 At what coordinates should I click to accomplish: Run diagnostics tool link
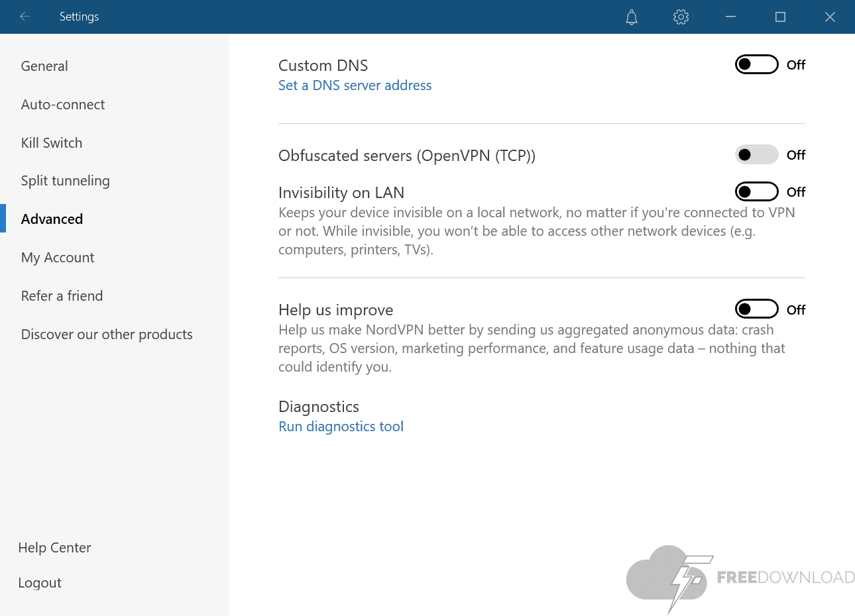pos(341,427)
